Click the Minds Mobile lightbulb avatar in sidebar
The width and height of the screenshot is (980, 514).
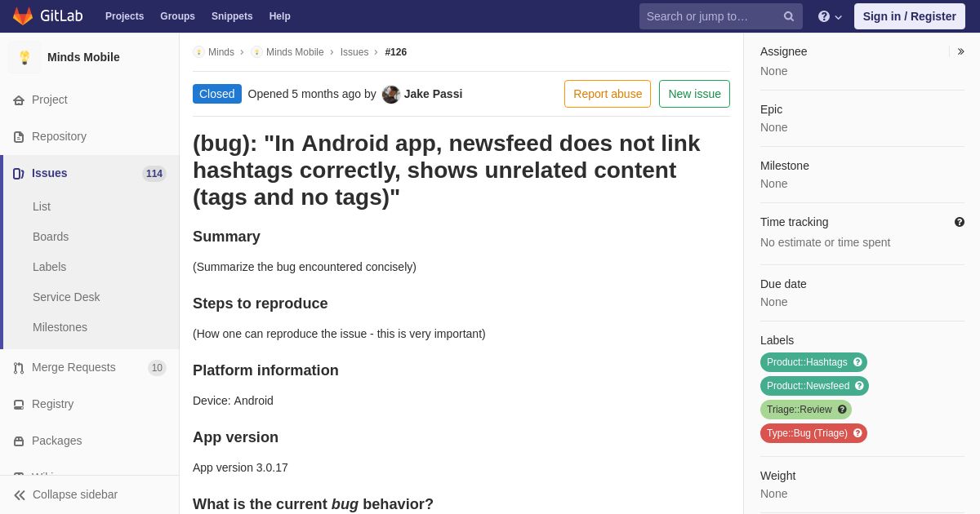24,57
